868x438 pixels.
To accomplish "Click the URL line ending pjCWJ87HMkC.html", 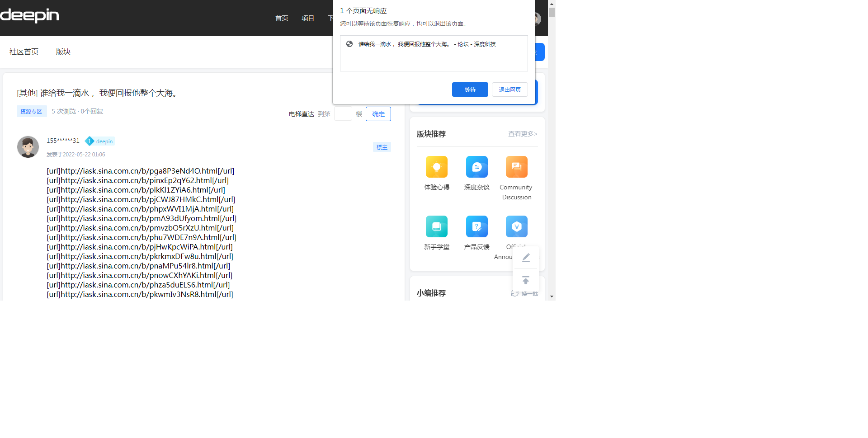I will [141, 199].
